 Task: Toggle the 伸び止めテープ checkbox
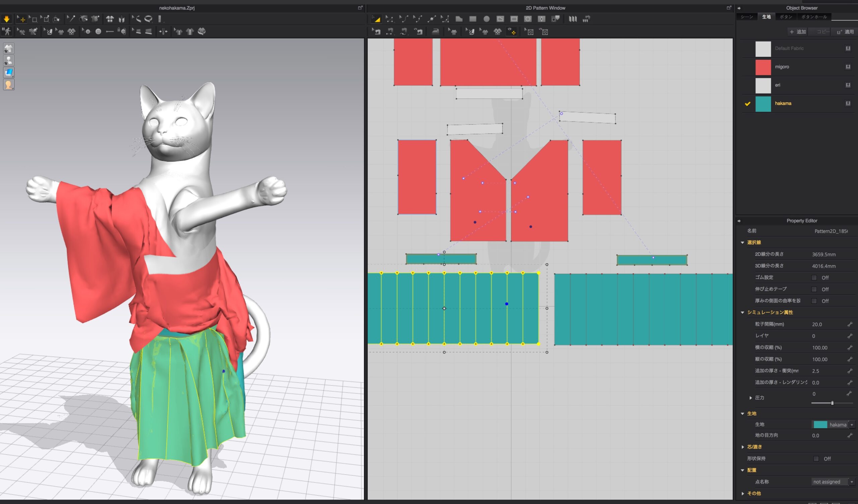pos(814,289)
